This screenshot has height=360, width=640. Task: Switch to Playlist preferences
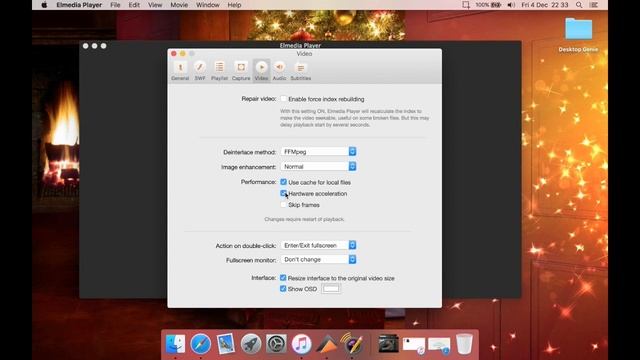click(x=219, y=71)
